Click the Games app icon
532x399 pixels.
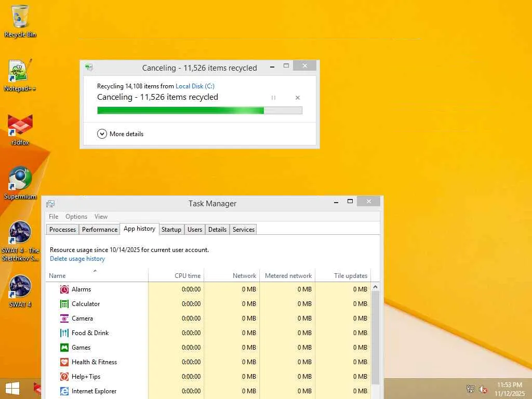(x=64, y=348)
